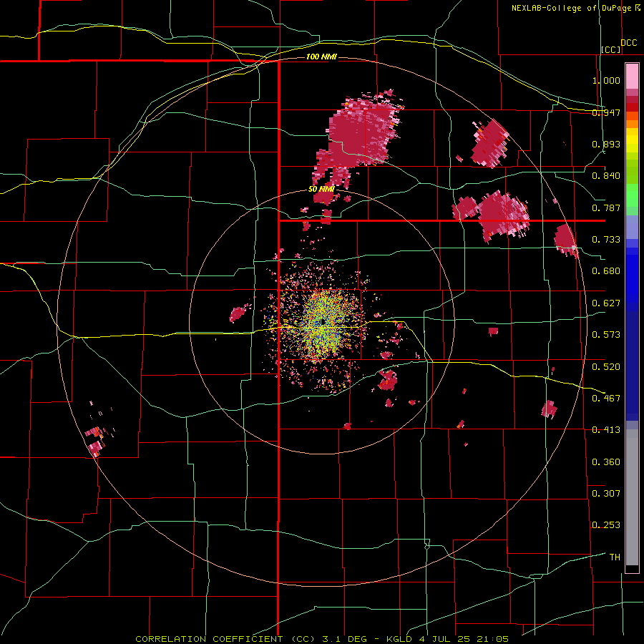Click the 100 NMI range ring label
Image resolution: width=644 pixels, height=644 pixels.
click(x=321, y=57)
